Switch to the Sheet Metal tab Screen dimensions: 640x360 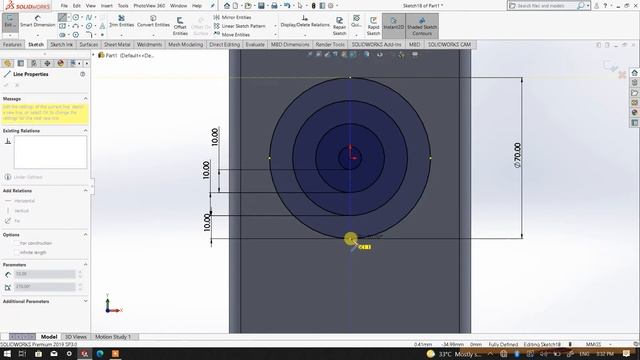tap(117, 44)
